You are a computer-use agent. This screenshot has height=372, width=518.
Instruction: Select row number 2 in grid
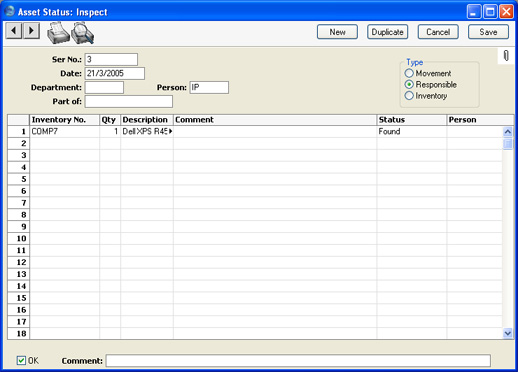click(x=19, y=143)
